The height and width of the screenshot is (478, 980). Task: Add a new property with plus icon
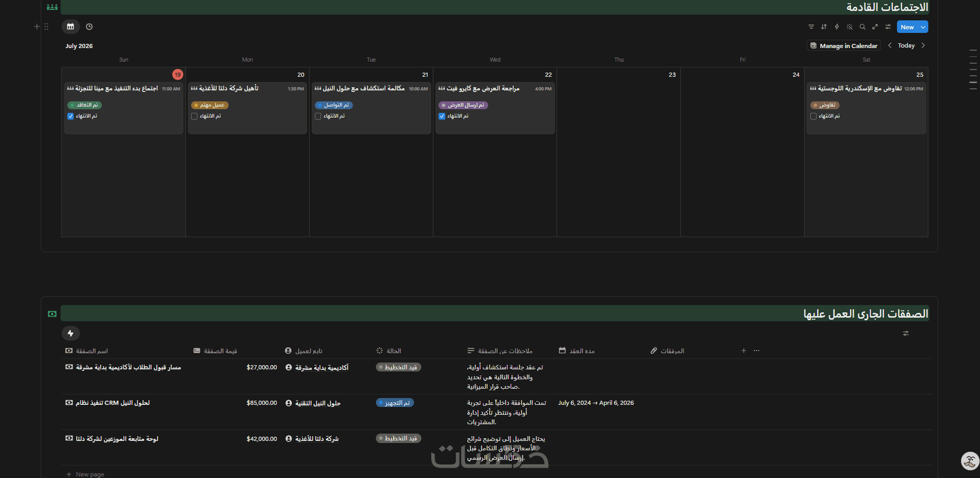[743, 351]
